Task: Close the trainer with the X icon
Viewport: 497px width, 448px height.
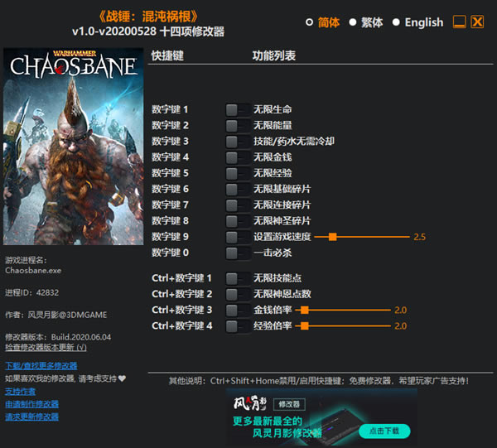Action: [x=477, y=22]
